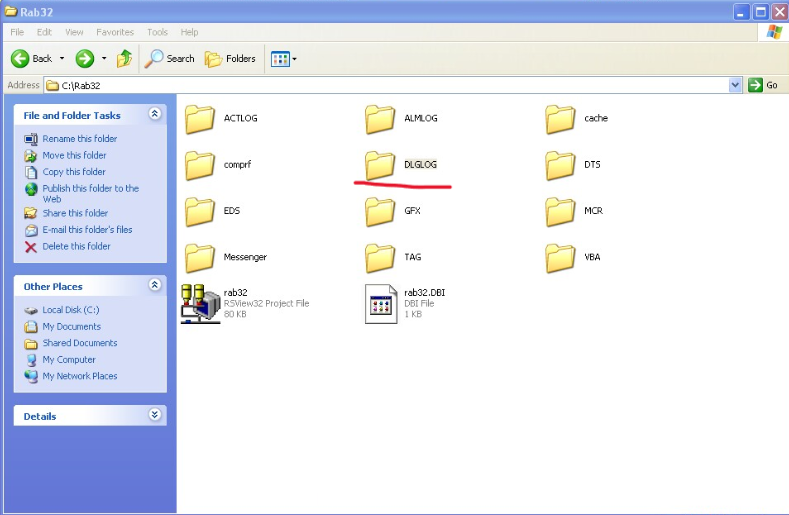Click the Local Disk drive icon
This screenshot has width=789, height=515.
click(x=31, y=310)
